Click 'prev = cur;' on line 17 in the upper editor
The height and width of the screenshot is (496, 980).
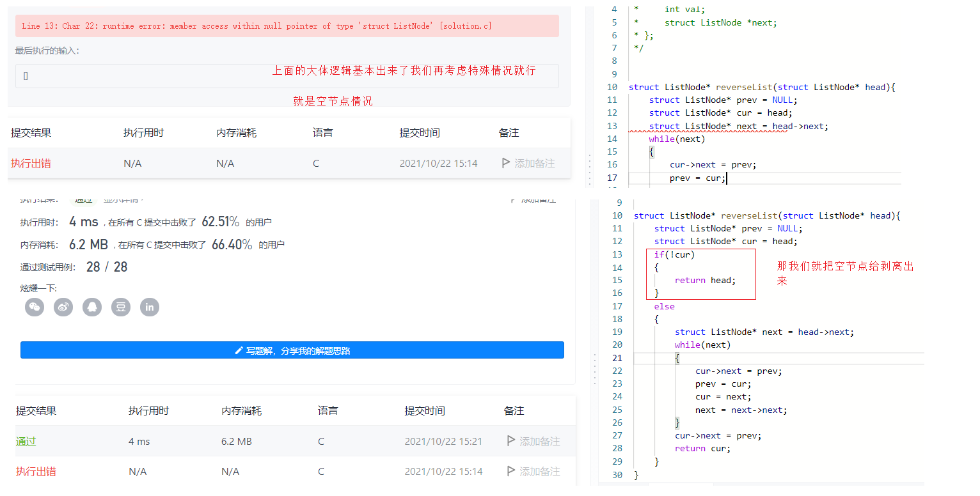click(698, 178)
